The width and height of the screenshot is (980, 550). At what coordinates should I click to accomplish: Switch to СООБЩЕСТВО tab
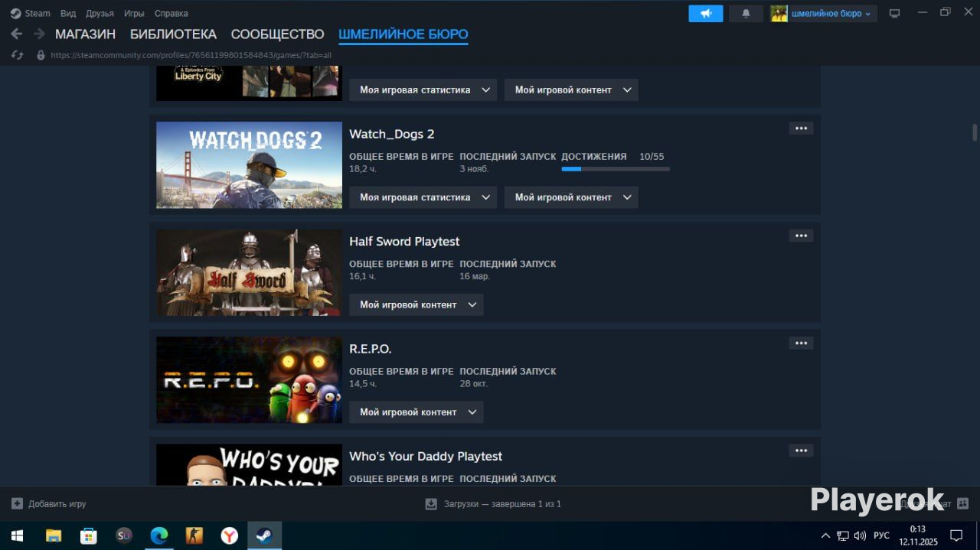(278, 34)
